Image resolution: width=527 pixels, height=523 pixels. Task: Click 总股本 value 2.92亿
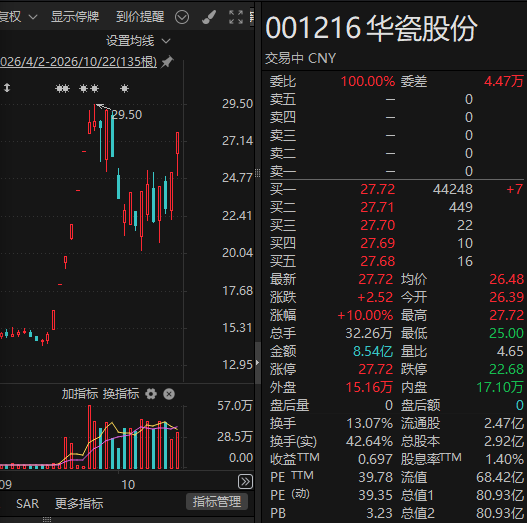point(503,441)
